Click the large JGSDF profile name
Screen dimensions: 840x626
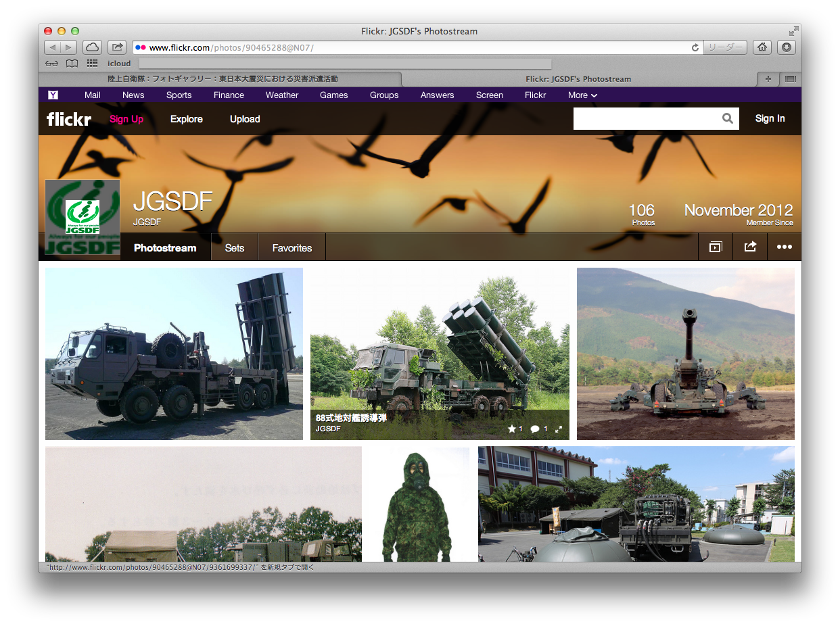click(173, 201)
